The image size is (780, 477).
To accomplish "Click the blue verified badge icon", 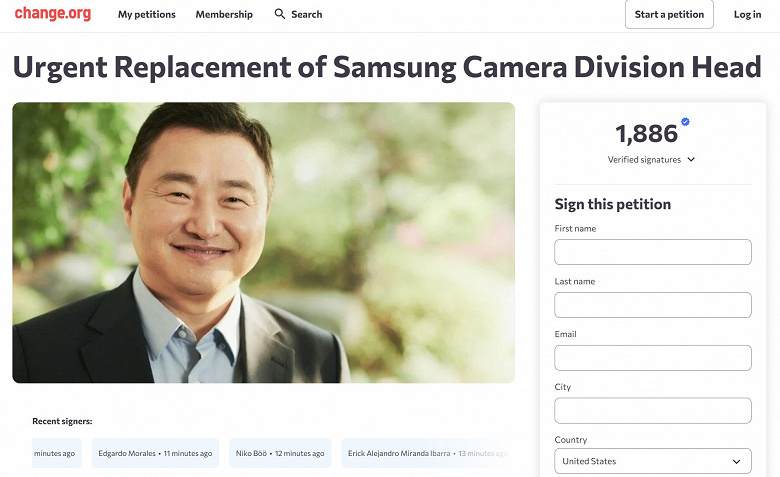I will click(x=685, y=121).
